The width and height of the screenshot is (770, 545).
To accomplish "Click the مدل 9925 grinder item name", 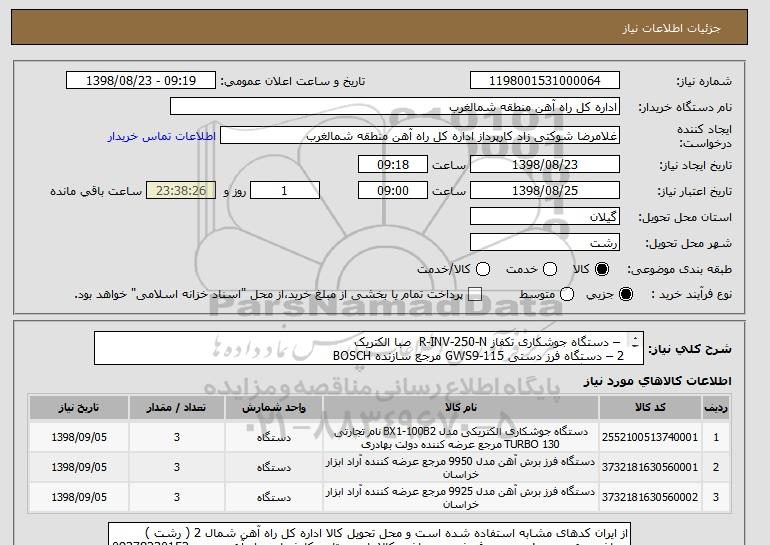I will point(461,498).
